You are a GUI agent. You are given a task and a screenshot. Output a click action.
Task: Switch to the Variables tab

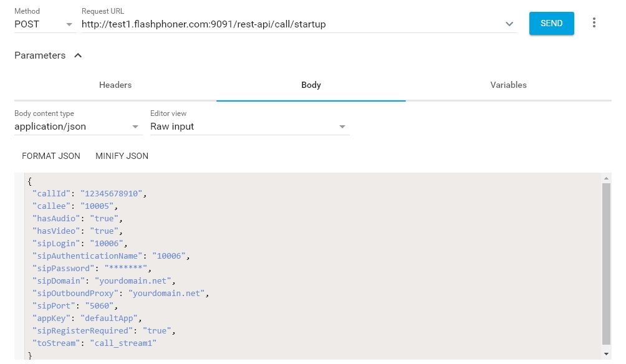(x=508, y=85)
